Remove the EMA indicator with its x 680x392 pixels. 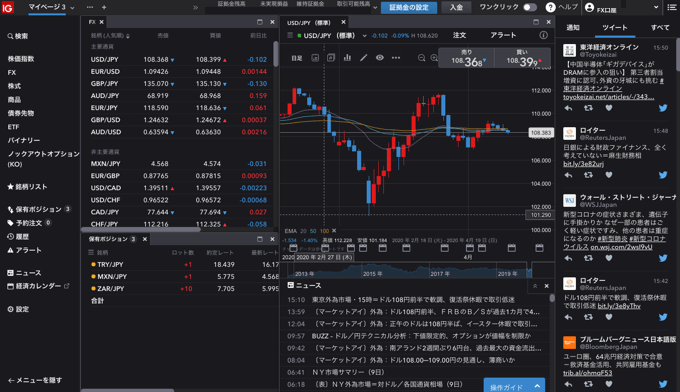[x=334, y=231]
